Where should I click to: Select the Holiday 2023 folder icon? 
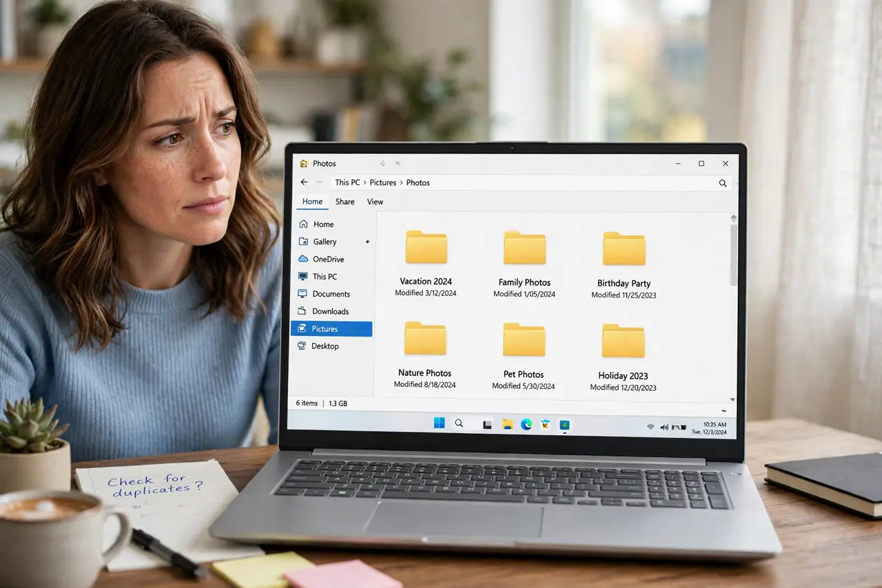623,341
